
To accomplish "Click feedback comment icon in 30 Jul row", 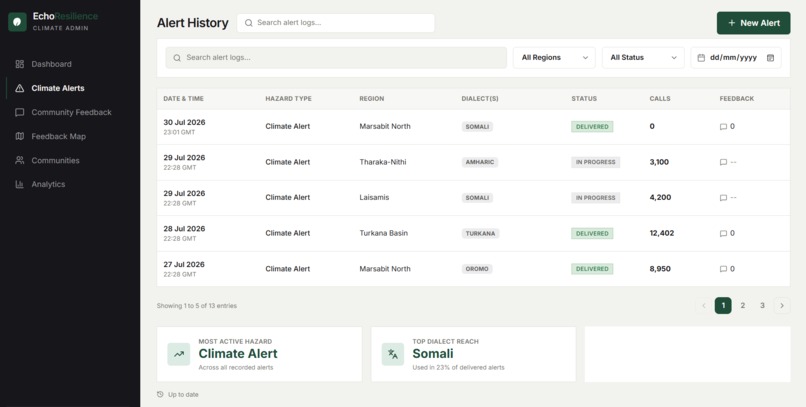I will (723, 127).
